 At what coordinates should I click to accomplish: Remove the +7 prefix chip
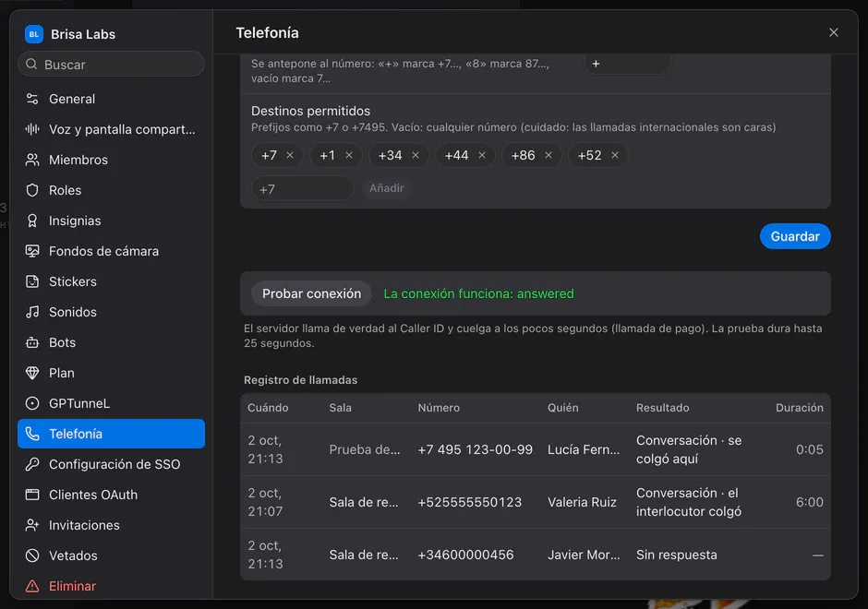click(x=290, y=155)
